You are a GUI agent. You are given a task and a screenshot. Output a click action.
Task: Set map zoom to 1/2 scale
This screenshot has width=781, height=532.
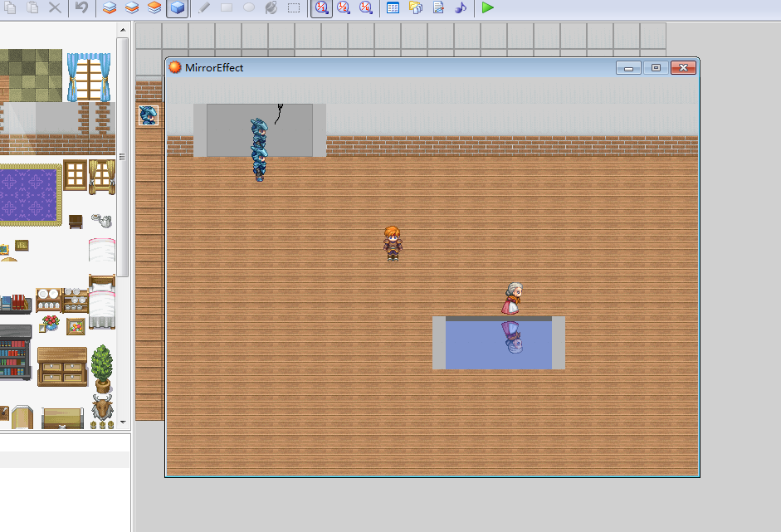344,7
